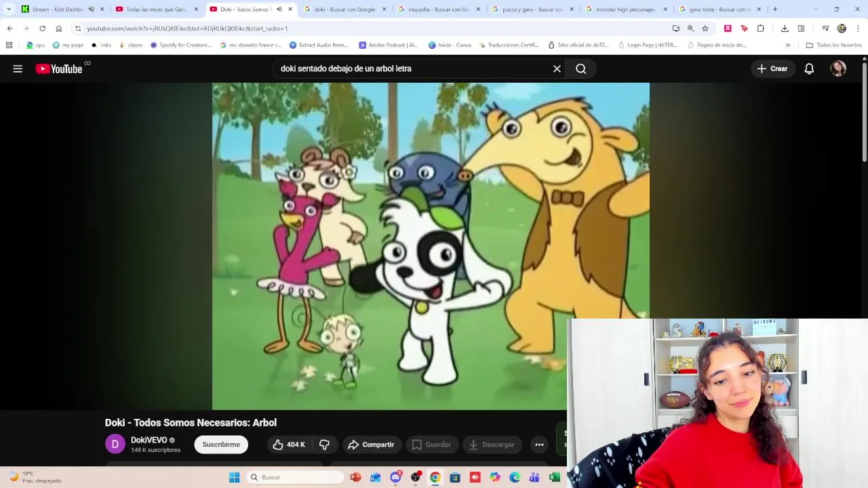The height and width of the screenshot is (488, 868).
Task: Switch to Todas las veces que Garu tab
Action: click(x=155, y=9)
